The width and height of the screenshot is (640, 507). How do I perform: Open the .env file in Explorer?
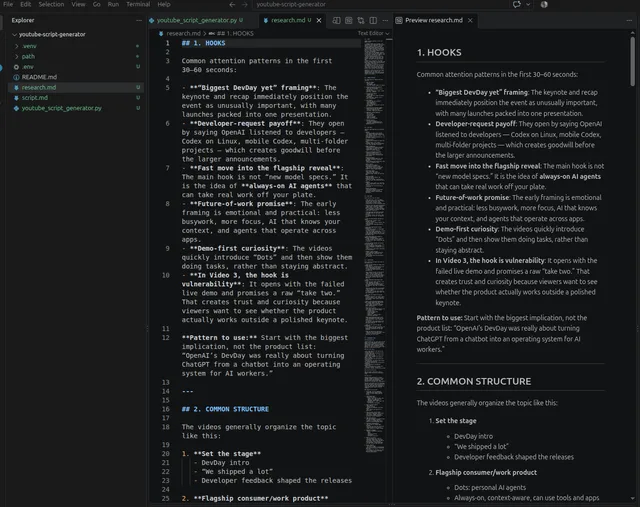76,67
